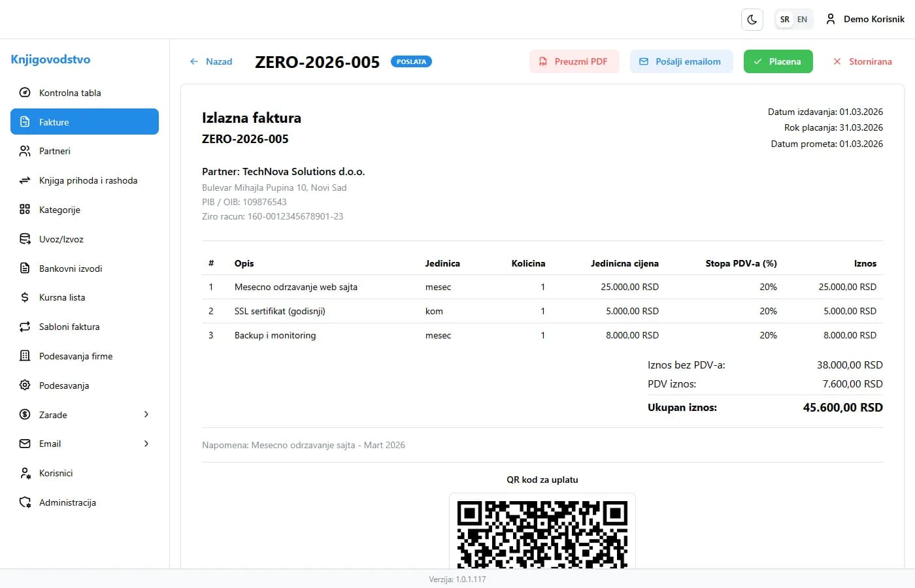This screenshot has height=588, width=915.
Task: Click the Knjiga prihoda i rashoda arrows icon
Action: [25, 180]
